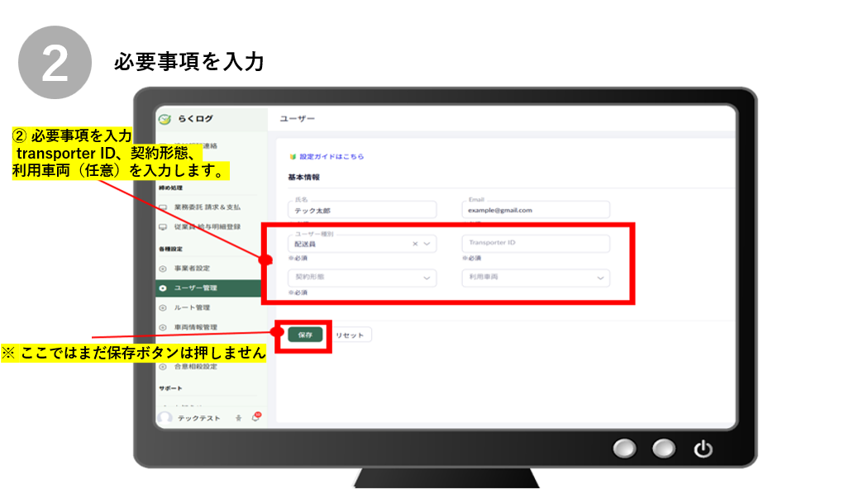Viewport: 868px width, 489px height.
Task: Expand the ユーザー種別 dropdown arrow
Action: pos(427,244)
